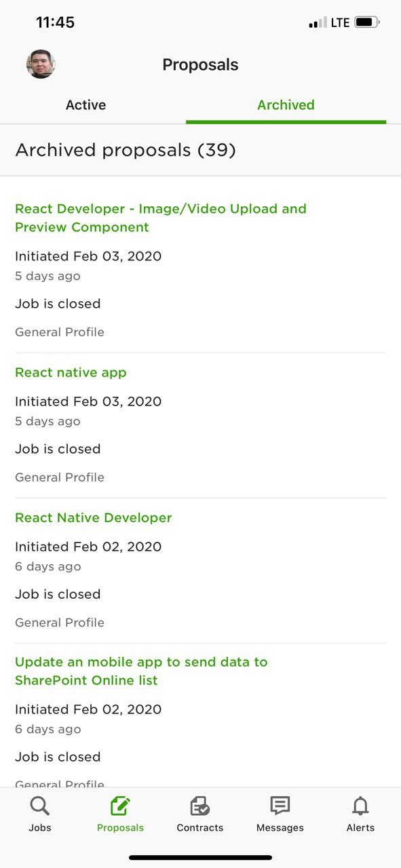This screenshot has height=868, width=401.
Task: Tap the battery status icon
Action: tap(367, 22)
